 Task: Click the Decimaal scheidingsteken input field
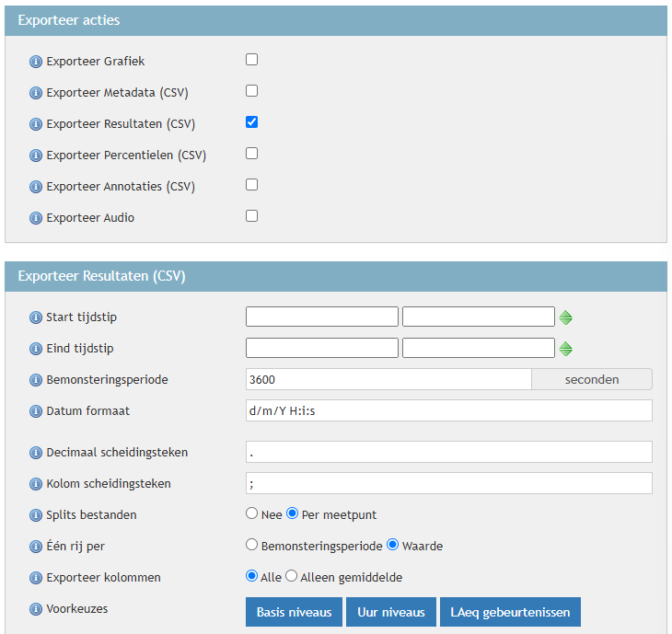449,452
